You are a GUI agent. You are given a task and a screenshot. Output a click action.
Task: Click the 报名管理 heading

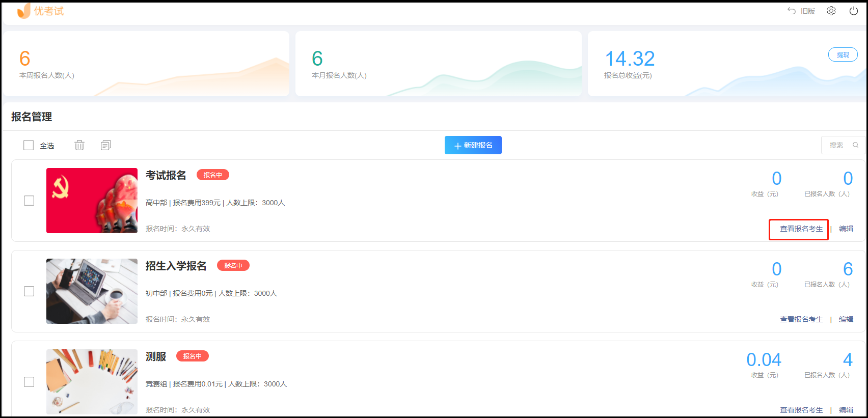click(x=32, y=117)
